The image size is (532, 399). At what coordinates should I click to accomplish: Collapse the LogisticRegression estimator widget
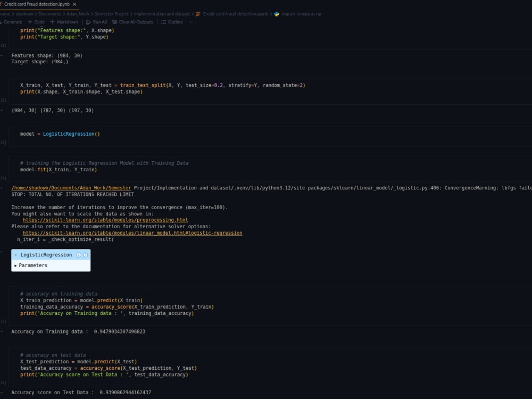[x=16, y=255]
